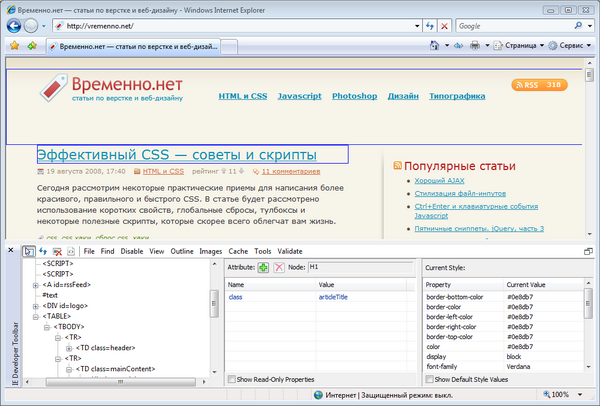Refresh the page from address bar
This screenshot has height=406, width=600.
coord(430,26)
